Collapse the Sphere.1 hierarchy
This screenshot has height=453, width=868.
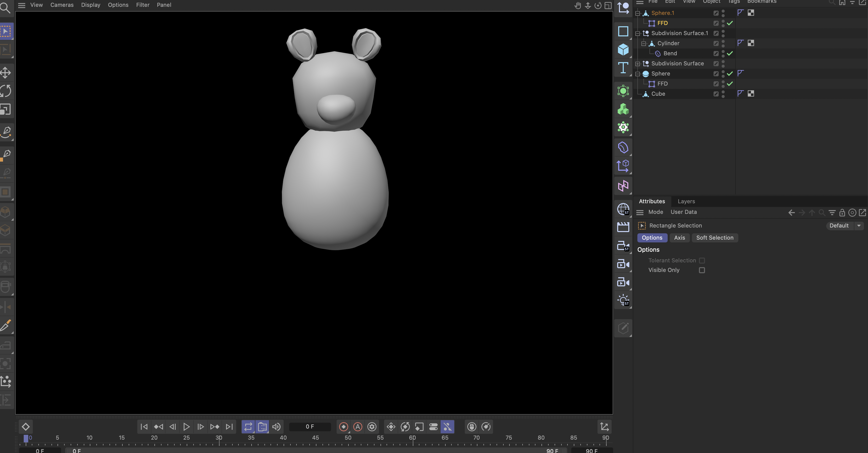[x=638, y=13]
